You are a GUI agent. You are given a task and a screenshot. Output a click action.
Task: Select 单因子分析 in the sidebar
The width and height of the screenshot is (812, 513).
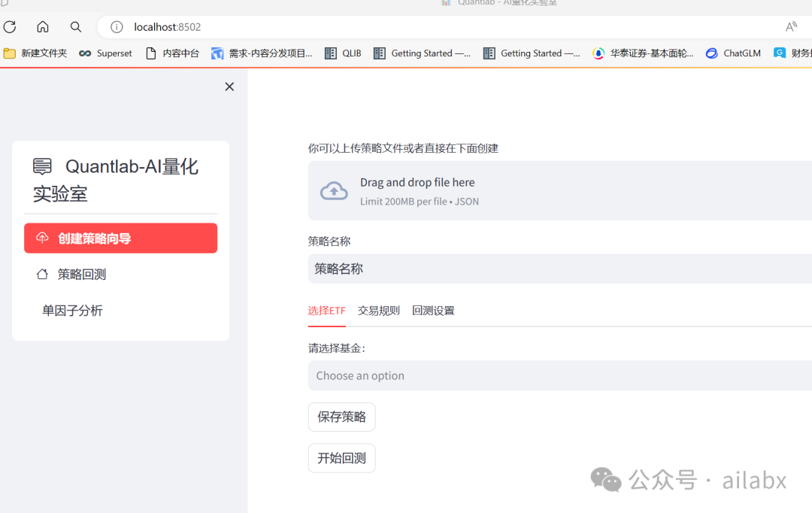point(72,311)
